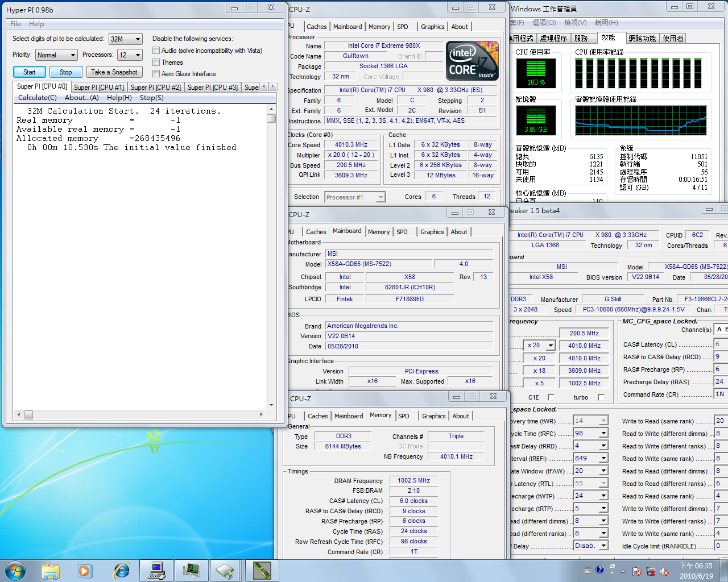728x582 pixels.
Task: Click the CPU usage 100% gauge
Action: click(x=536, y=73)
